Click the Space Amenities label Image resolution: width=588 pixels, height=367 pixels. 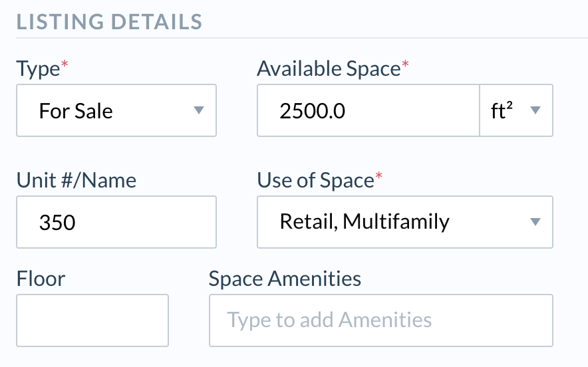pos(285,279)
